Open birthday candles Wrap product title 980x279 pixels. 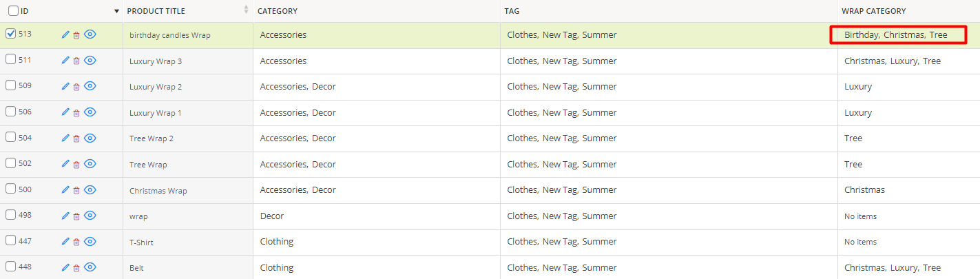169,35
